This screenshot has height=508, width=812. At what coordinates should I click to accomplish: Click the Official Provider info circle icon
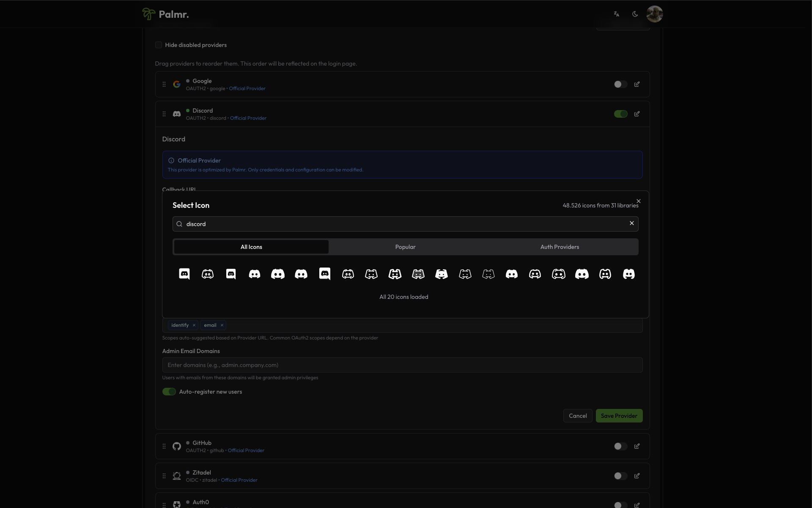pos(171,160)
